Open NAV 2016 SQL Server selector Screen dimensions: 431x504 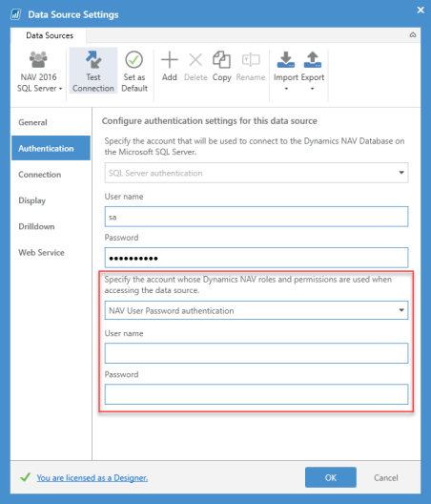39,71
